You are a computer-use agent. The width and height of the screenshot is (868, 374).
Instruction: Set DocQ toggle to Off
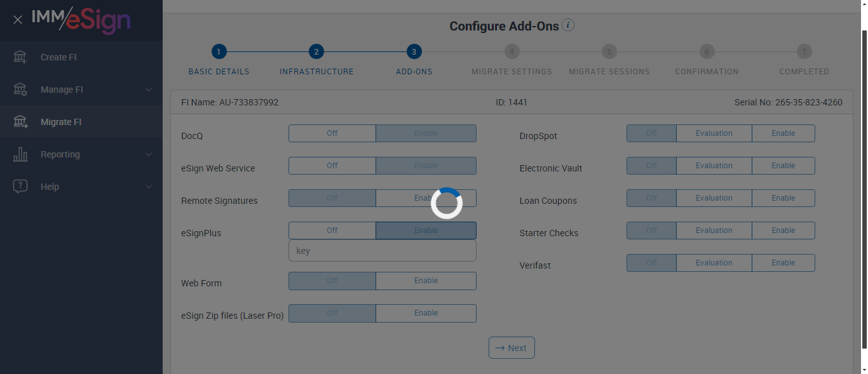coord(332,133)
